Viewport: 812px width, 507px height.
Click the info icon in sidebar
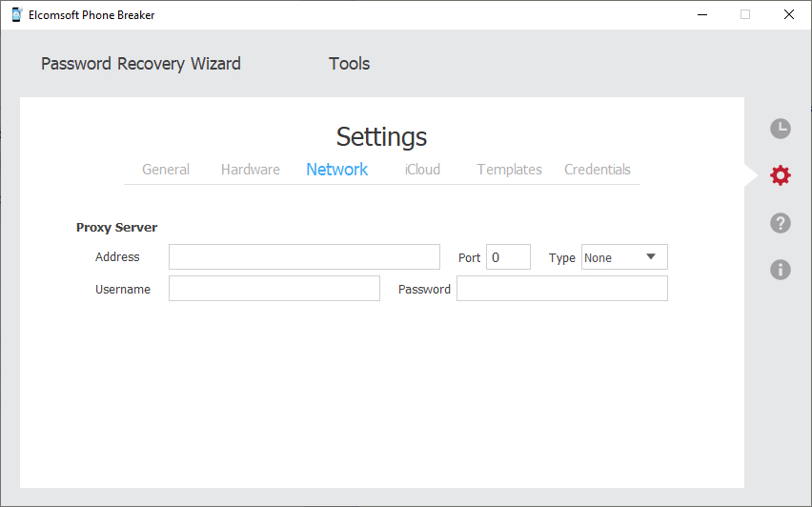(x=780, y=270)
